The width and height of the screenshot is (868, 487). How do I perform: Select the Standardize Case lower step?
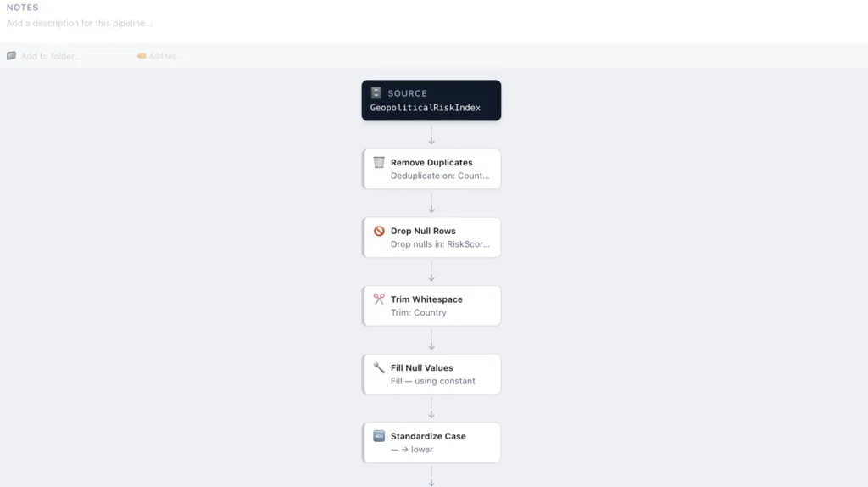[431, 443]
